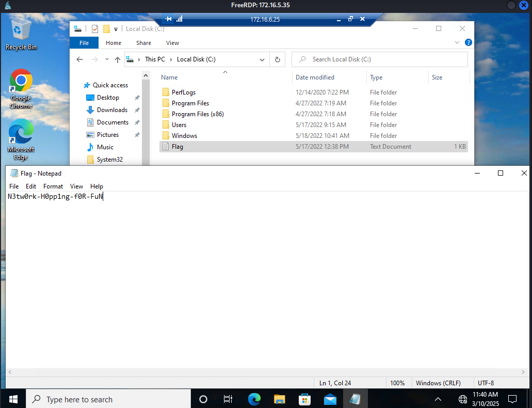Show hidden system tray icons
Viewport: 532px width, 408px height.
(438, 399)
